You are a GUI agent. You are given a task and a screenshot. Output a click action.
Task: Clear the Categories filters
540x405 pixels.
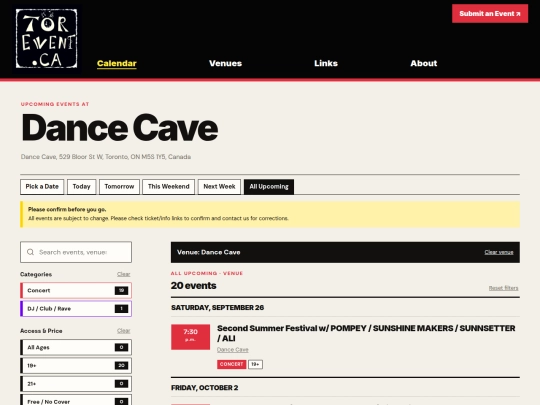pyautogui.click(x=123, y=274)
